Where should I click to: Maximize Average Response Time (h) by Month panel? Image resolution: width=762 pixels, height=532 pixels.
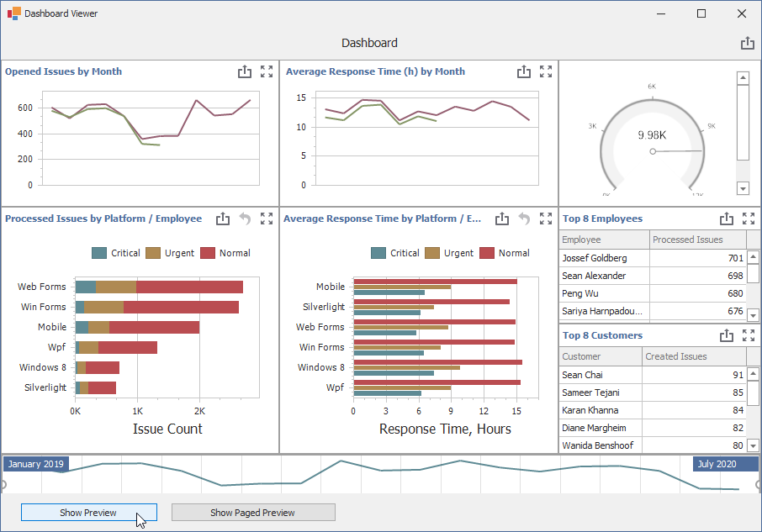tap(546, 71)
